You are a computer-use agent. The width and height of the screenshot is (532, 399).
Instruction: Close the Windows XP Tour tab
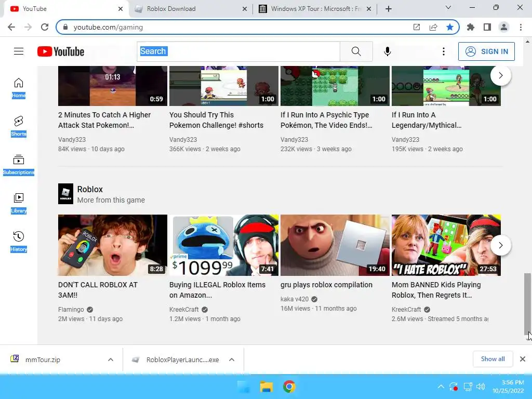click(x=369, y=9)
